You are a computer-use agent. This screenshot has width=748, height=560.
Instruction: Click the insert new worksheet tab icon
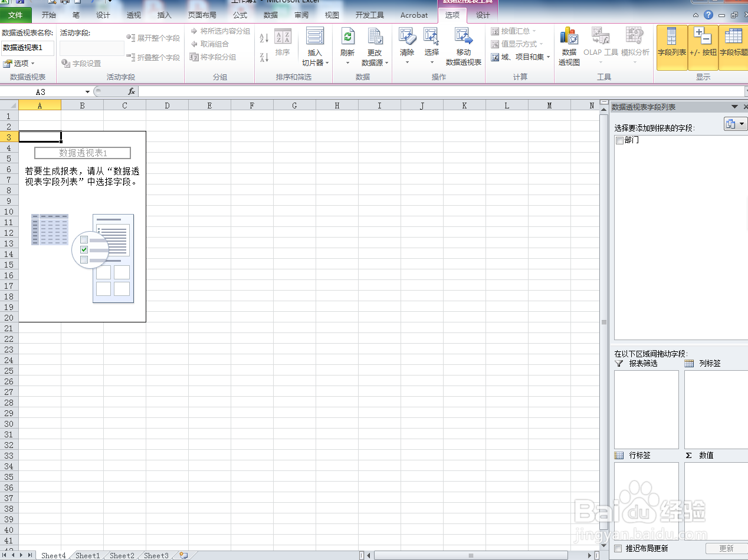(x=183, y=555)
